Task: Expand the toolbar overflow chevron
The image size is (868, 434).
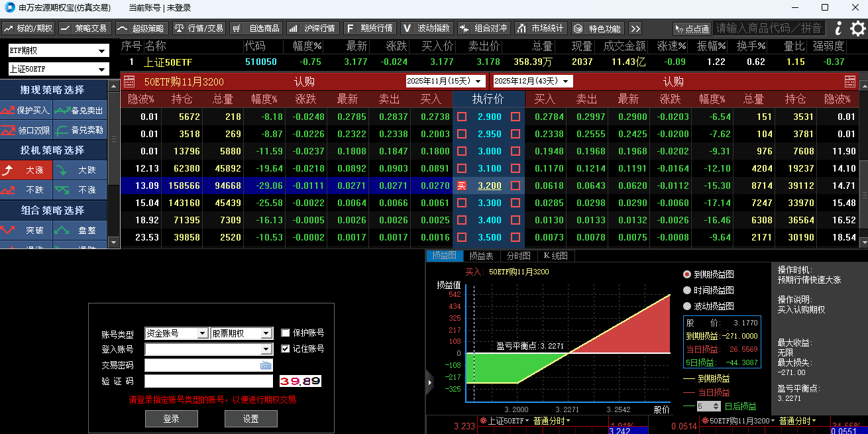Action: (635, 28)
